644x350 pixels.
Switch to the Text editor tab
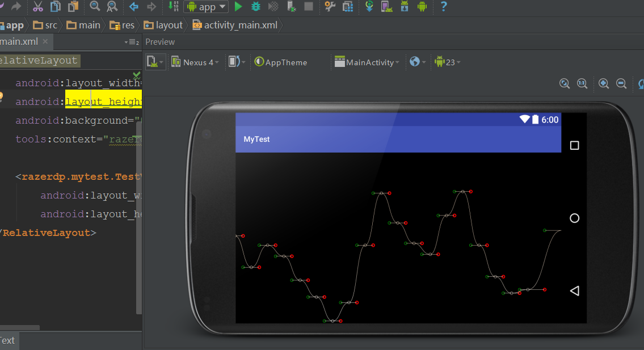pos(8,340)
